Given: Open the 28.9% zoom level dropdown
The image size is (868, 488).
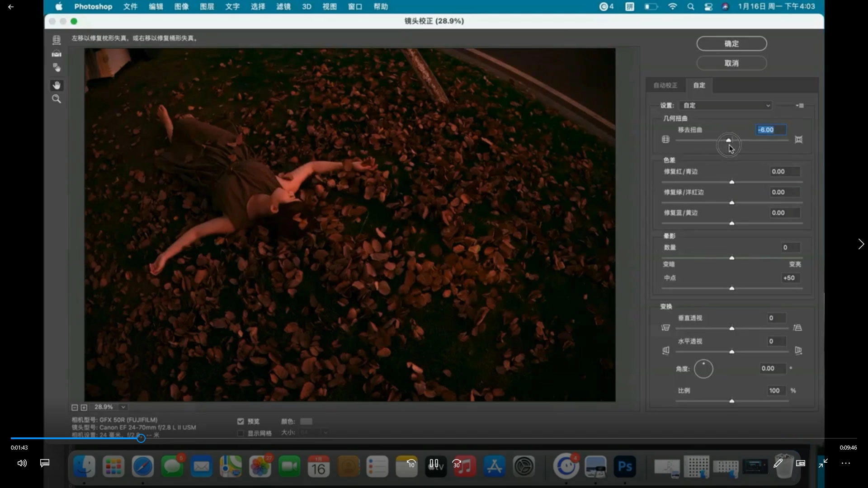Looking at the screenshot, I should click(123, 407).
